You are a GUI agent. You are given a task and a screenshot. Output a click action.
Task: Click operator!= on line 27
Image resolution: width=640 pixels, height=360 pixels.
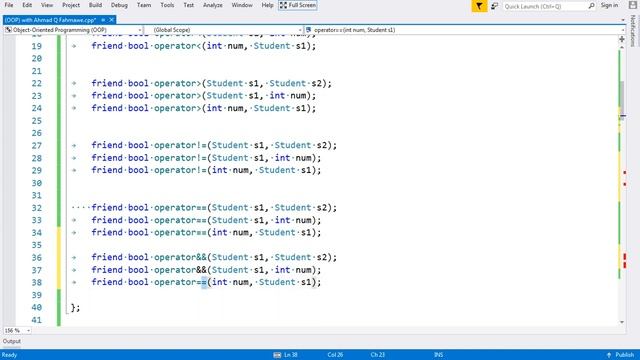tap(180, 145)
